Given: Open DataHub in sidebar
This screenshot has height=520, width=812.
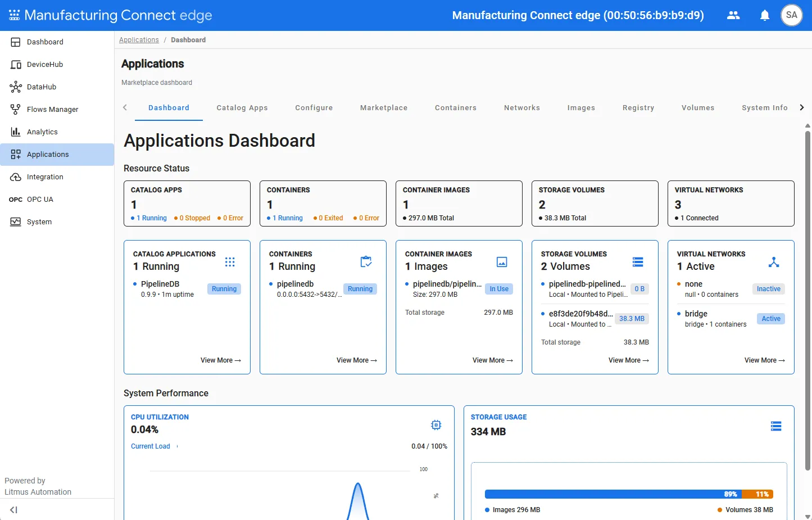Looking at the screenshot, I should coord(57,87).
